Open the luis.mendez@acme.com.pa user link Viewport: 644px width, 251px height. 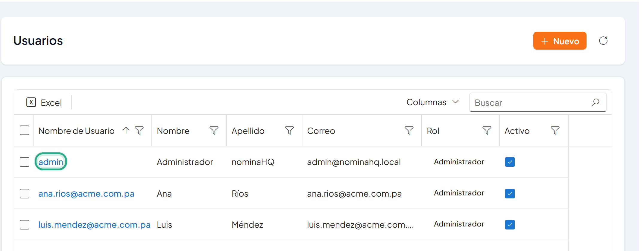tap(94, 225)
